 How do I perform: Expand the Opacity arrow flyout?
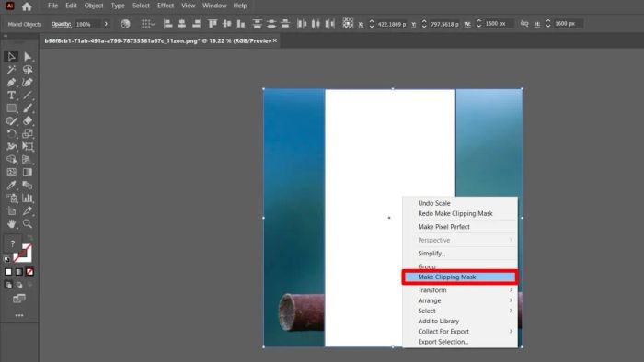point(106,24)
